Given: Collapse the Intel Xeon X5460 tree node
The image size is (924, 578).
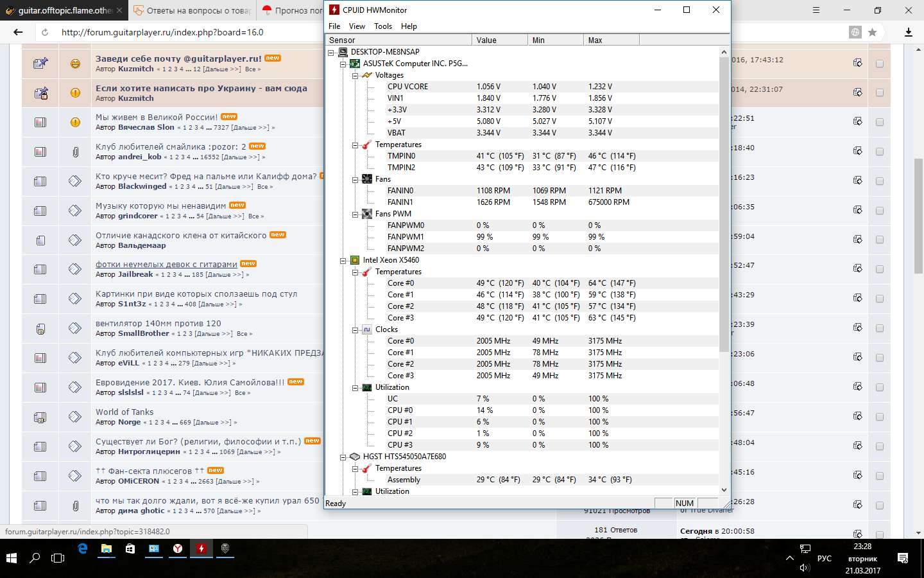Looking at the screenshot, I should coord(343,260).
